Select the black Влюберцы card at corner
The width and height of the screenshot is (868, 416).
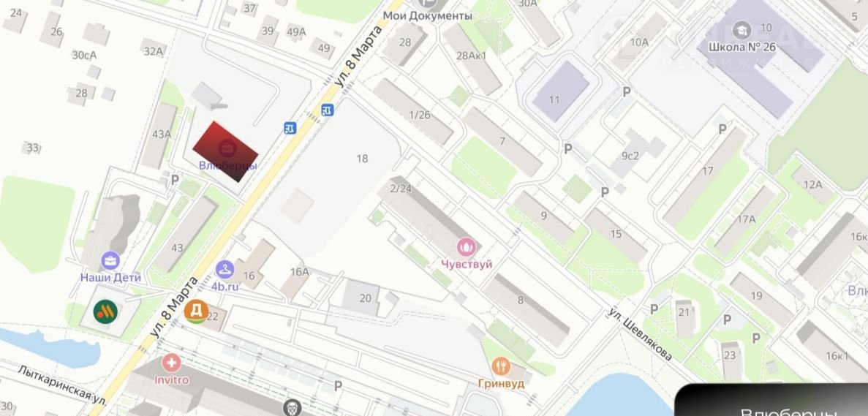(x=771, y=399)
